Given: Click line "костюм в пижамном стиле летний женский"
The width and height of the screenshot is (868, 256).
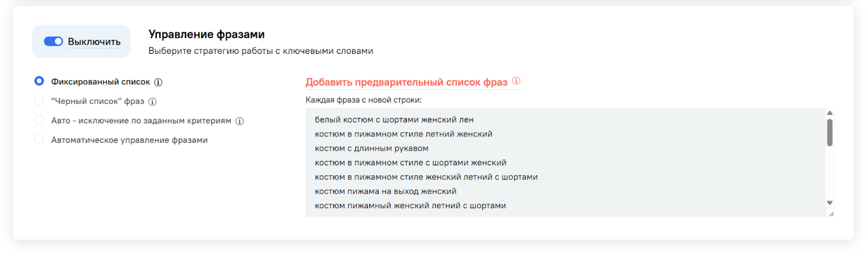Looking at the screenshot, I should pyautogui.click(x=404, y=134).
